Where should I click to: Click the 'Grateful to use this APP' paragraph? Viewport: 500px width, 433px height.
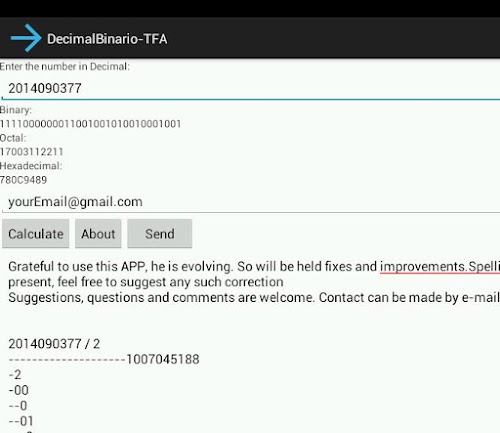pos(254,274)
